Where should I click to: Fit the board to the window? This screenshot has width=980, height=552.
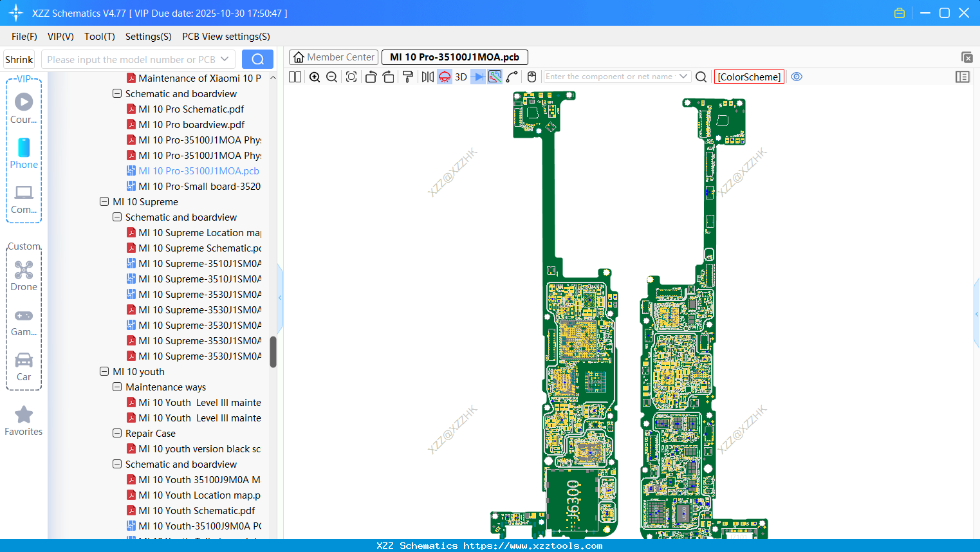tap(351, 77)
